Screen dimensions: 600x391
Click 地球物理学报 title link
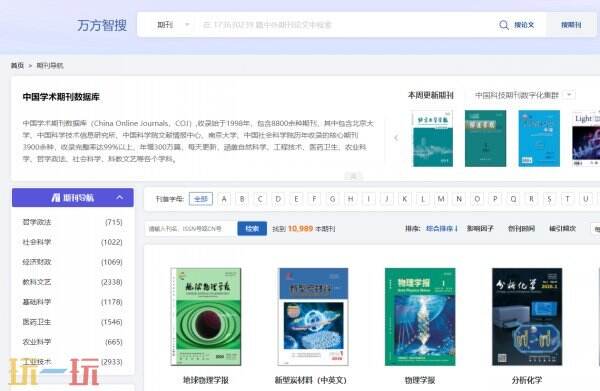(206, 380)
